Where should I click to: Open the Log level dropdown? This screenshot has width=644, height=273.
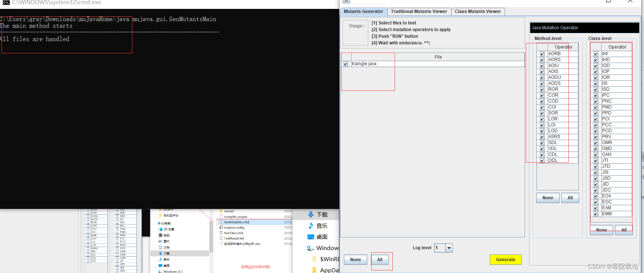tap(449, 248)
